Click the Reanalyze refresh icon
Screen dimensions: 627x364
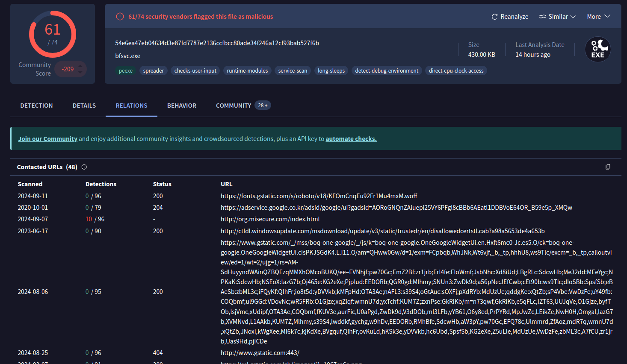pos(494,17)
